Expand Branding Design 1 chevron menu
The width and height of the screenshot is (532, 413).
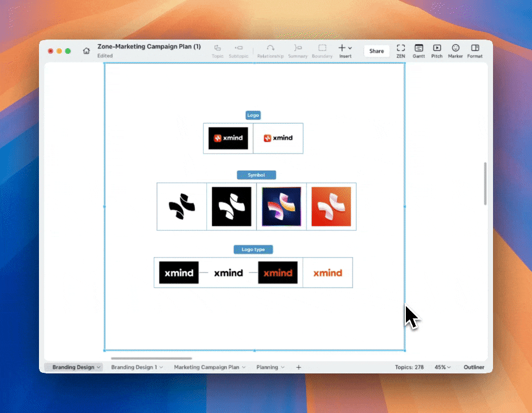click(x=161, y=368)
